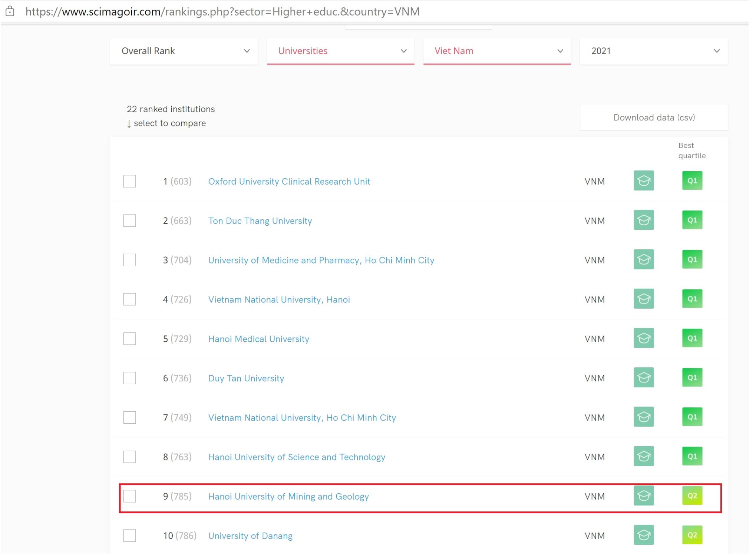Click rank '10 (786)' text
The image size is (756, 557).
click(x=180, y=536)
